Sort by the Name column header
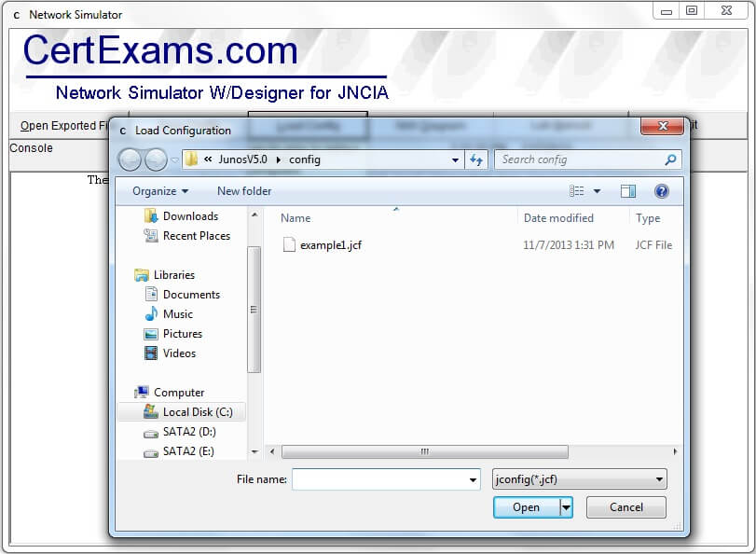This screenshot has width=756, height=554. [296, 218]
